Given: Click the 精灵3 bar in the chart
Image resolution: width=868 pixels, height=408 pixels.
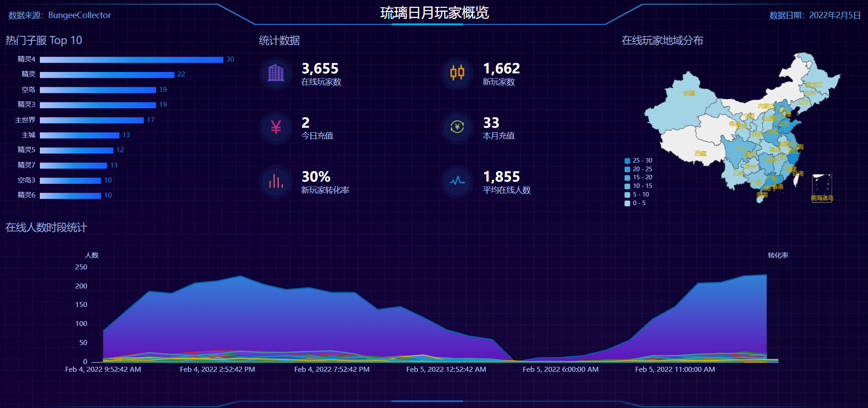Looking at the screenshot, I should click(x=98, y=105).
